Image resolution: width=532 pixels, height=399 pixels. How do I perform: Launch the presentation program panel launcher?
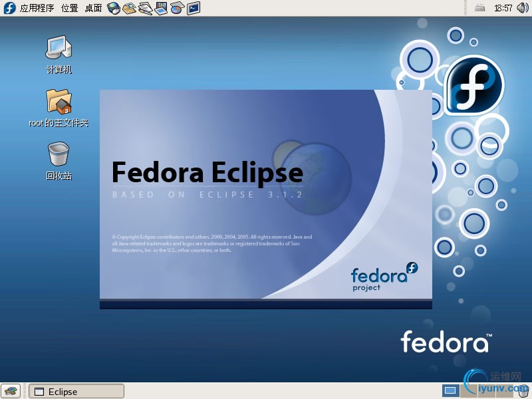tap(161, 8)
